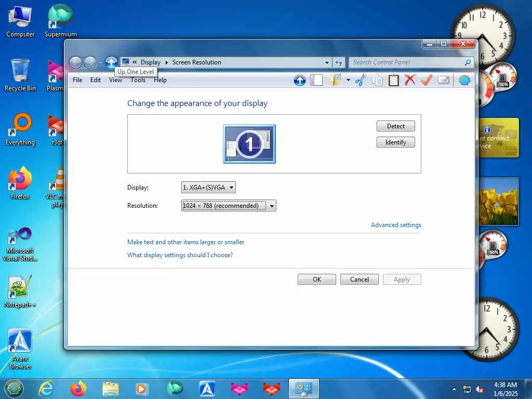Click the Identify button

(x=395, y=142)
